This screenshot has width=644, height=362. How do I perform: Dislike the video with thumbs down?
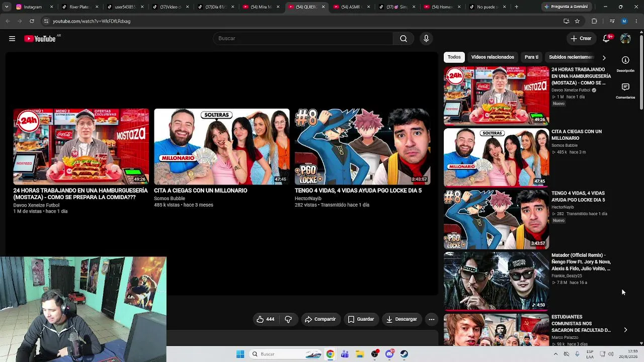pyautogui.click(x=288, y=319)
